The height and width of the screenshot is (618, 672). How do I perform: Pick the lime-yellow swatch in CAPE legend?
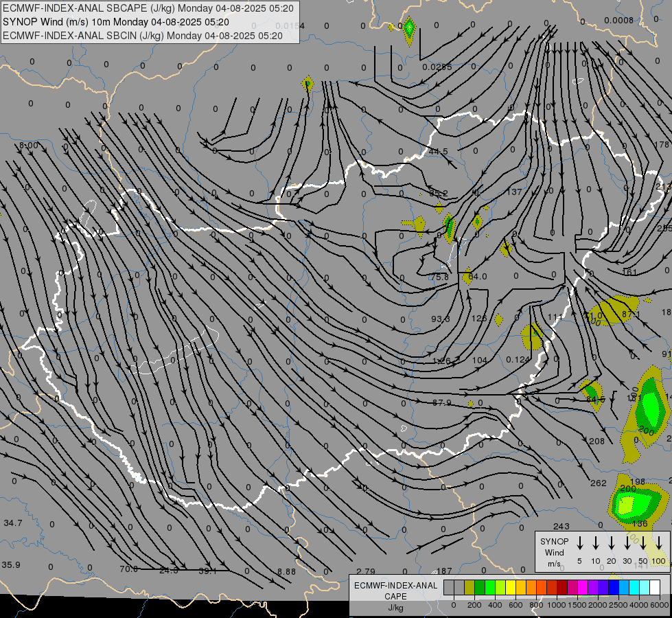pyautogui.click(x=500, y=588)
